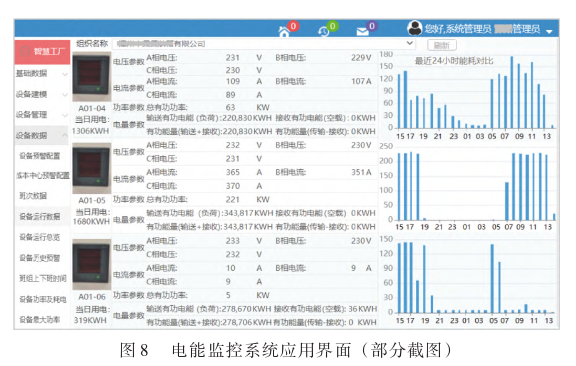
Task: Click the 278,706KWH 有功能量 value
Action: [247, 322]
